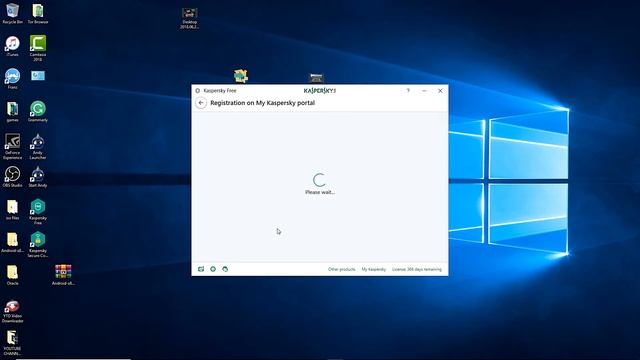Select the Tor Browser desktop icon
Image resolution: width=640 pixels, height=360 pixels.
[38, 13]
